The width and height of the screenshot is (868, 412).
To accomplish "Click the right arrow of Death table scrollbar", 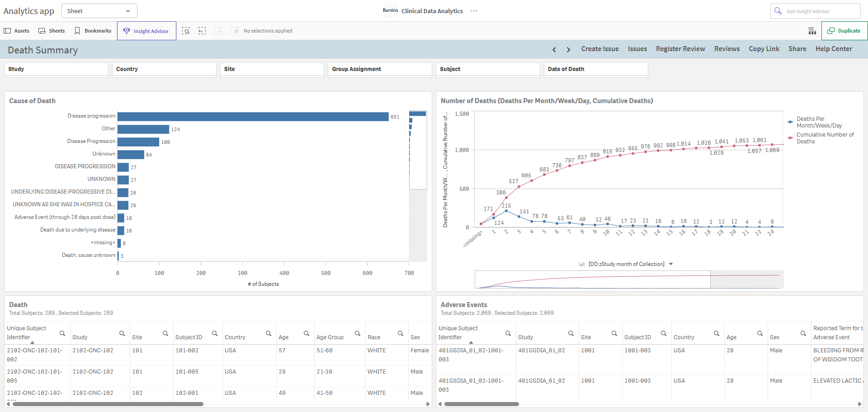I will coord(428,404).
